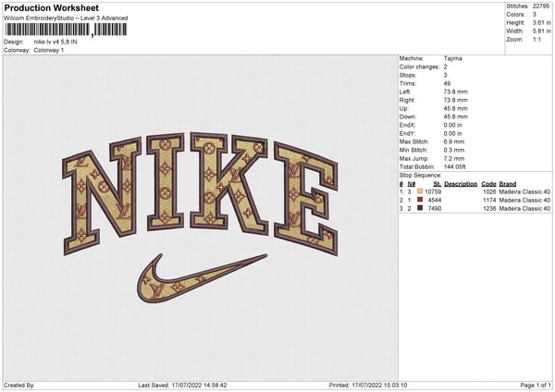Click the red-brown swatch in stop row 2
Screen dimensions: 555x392
(420, 200)
